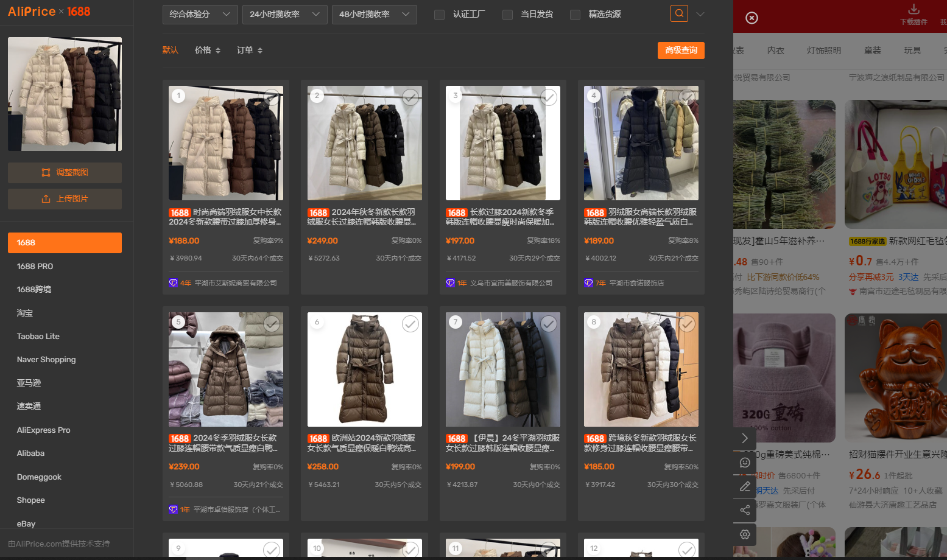Enable the 当日发货 checkbox
This screenshot has height=560, width=947.
coord(507,15)
